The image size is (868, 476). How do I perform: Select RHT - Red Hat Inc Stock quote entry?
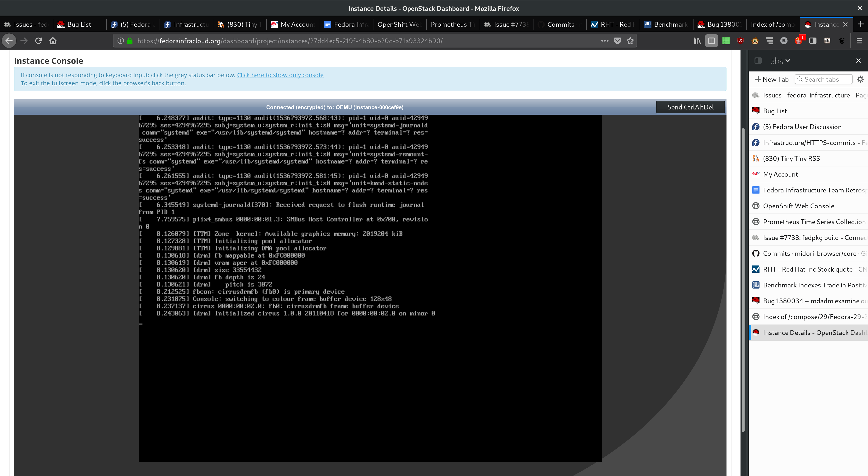click(808, 269)
